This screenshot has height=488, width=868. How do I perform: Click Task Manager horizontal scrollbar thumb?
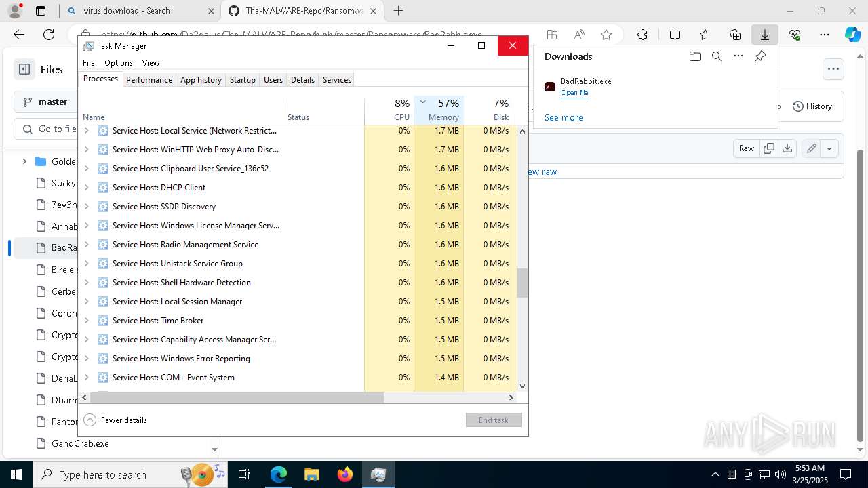coord(237,398)
